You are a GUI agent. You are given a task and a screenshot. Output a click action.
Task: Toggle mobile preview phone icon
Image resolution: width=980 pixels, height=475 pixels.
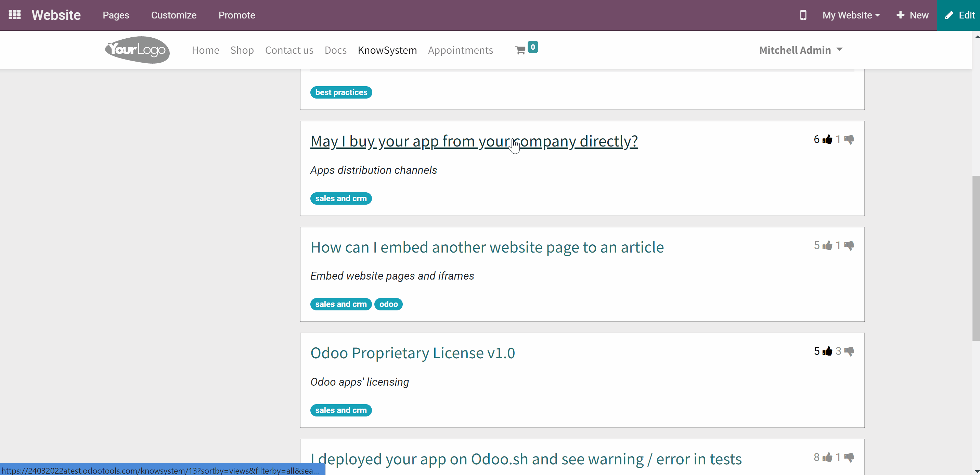pos(803,15)
